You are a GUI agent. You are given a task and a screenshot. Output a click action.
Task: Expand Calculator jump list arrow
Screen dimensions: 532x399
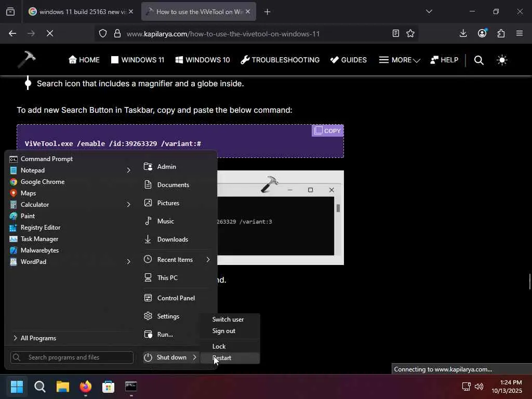pyautogui.click(x=129, y=205)
